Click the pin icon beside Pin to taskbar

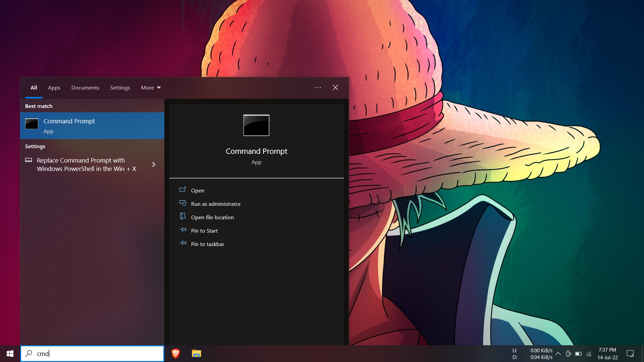[183, 244]
